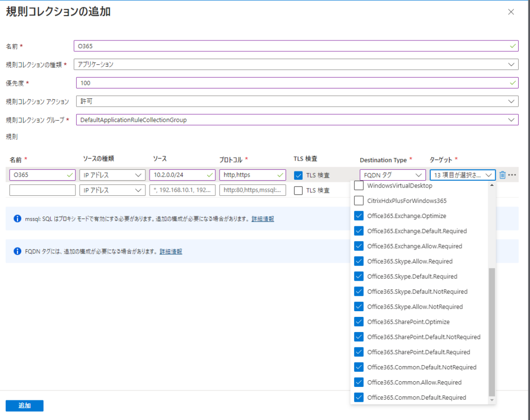Click the target list vertical scrollbar
Image resolution: width=530 pixels, height=420 pixels.
pos(492,331)
